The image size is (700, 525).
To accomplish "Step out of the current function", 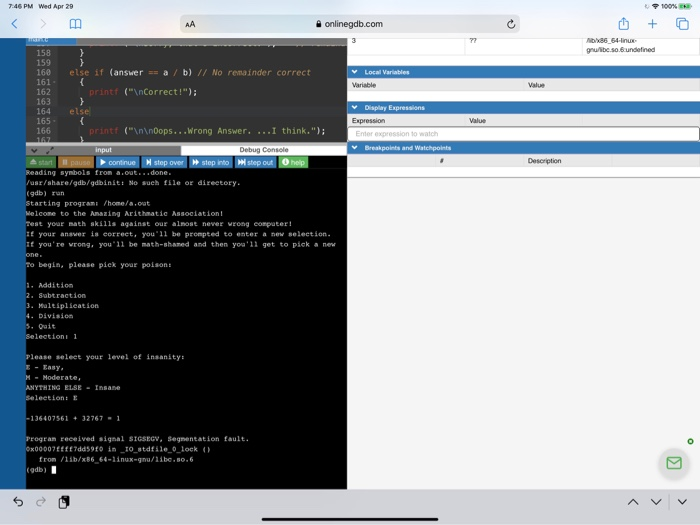I will click(256, 162).
